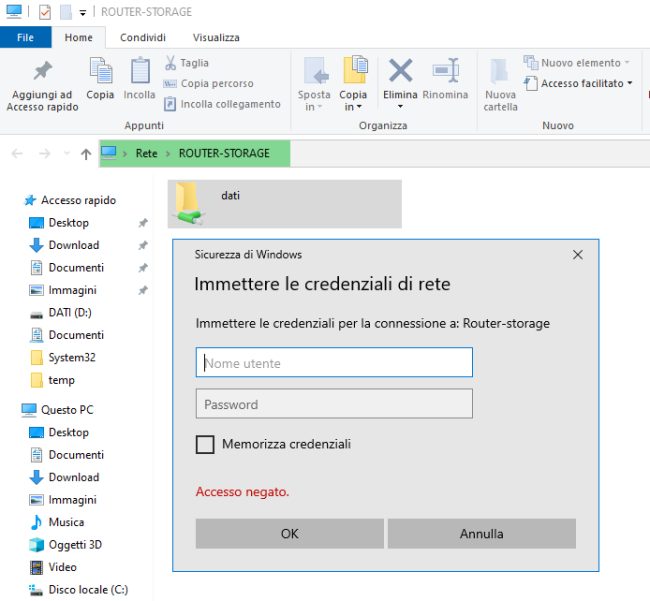Viewport: 650px width, 601px height.
Task: Choose Copia percorso in ribbon
Action: (208, 84)
